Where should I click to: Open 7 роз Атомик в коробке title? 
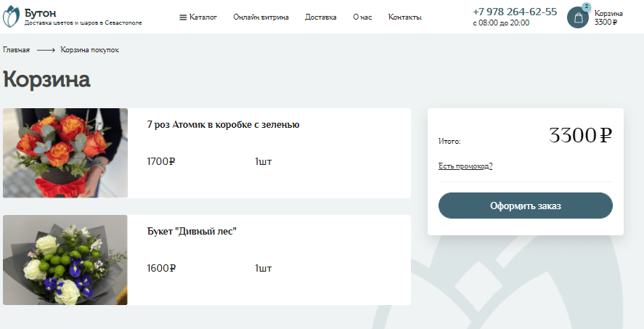coord(223,124)
